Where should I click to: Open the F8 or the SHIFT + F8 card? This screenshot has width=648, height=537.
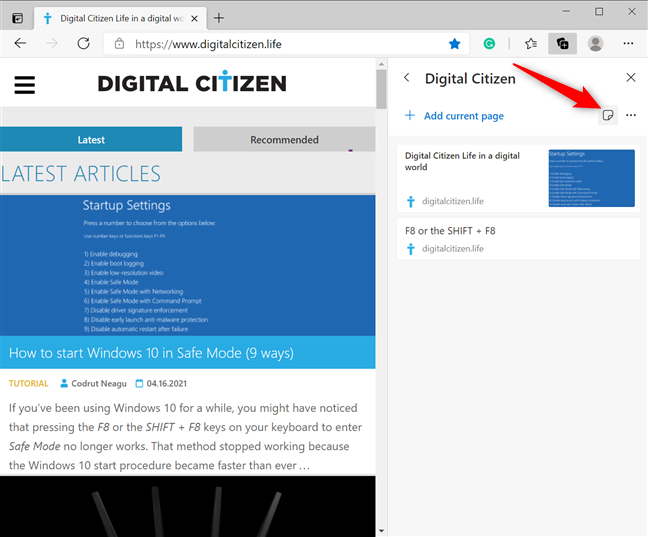[518, 239]
